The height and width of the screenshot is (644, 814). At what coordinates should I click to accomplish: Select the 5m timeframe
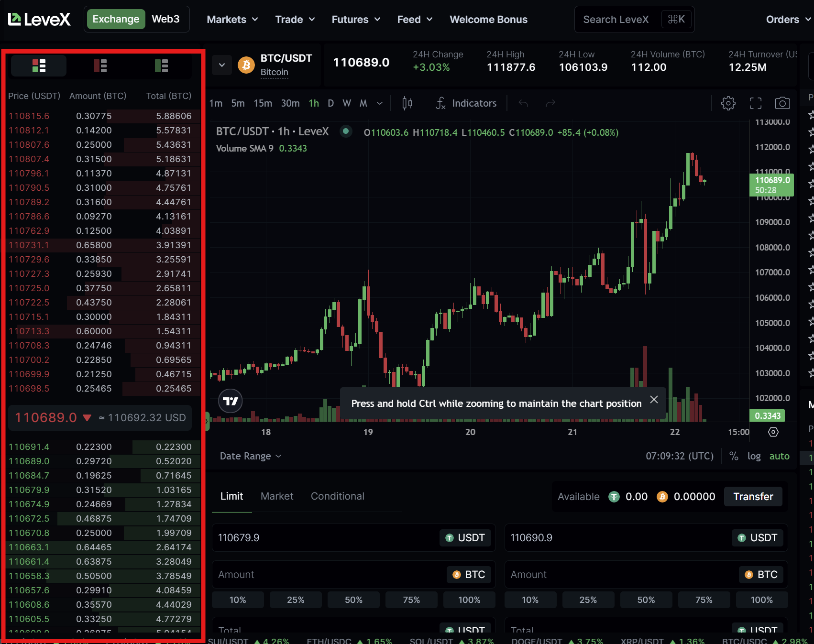click(x=238, y=103)
